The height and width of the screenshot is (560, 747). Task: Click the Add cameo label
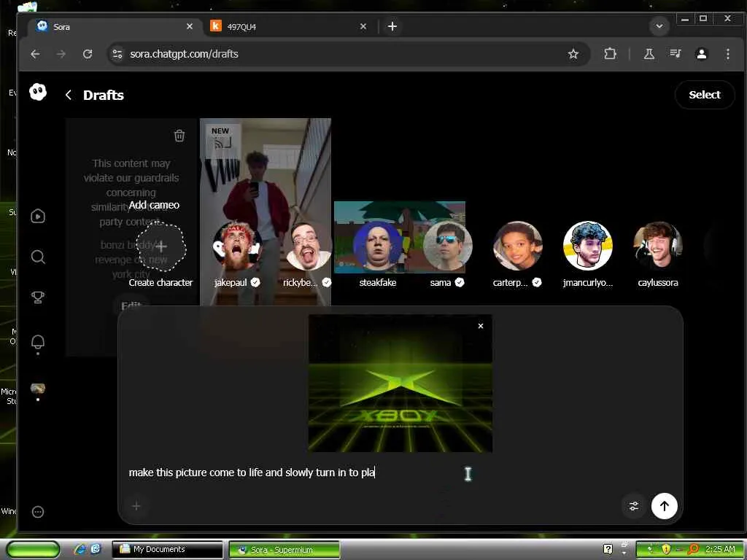(x=154, y=205)
